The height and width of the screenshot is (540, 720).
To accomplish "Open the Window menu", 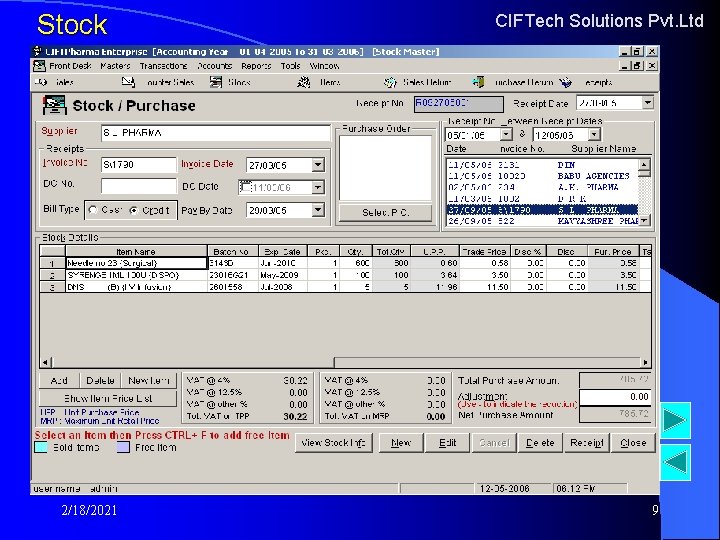I will point(325,66).
